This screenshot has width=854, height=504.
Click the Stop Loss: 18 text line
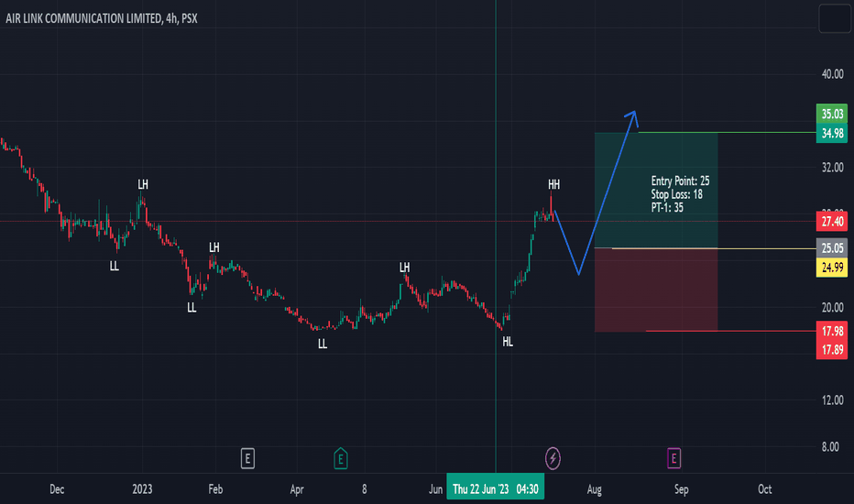(676, 194)
